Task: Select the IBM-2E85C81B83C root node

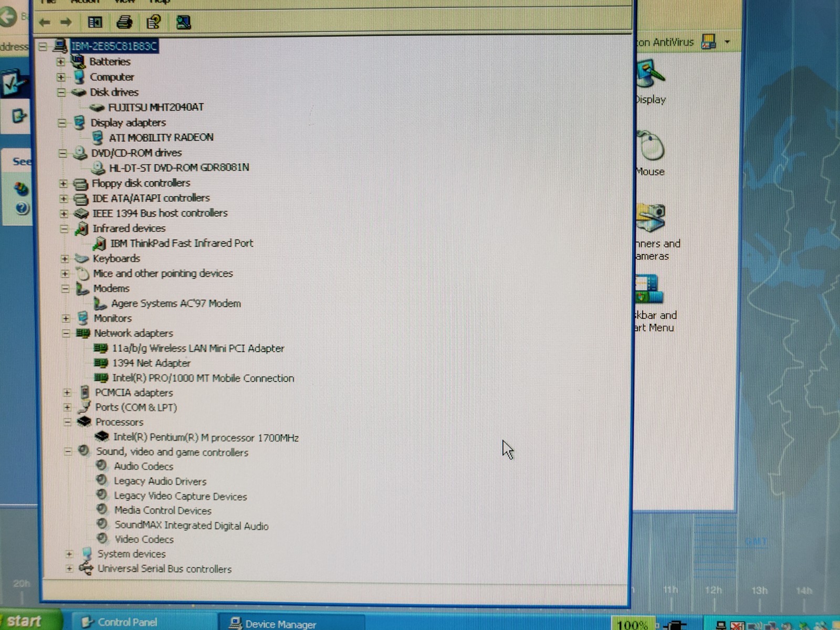Action: pyautogui.click(x=114, y=46)
